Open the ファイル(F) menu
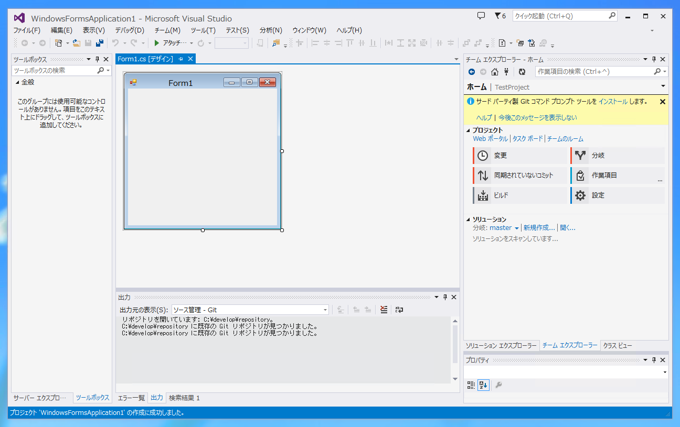The image size is (680, 427). click(26, 30)
